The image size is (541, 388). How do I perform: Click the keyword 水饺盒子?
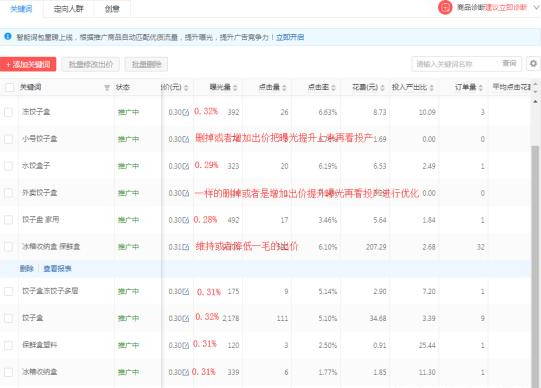36,165
